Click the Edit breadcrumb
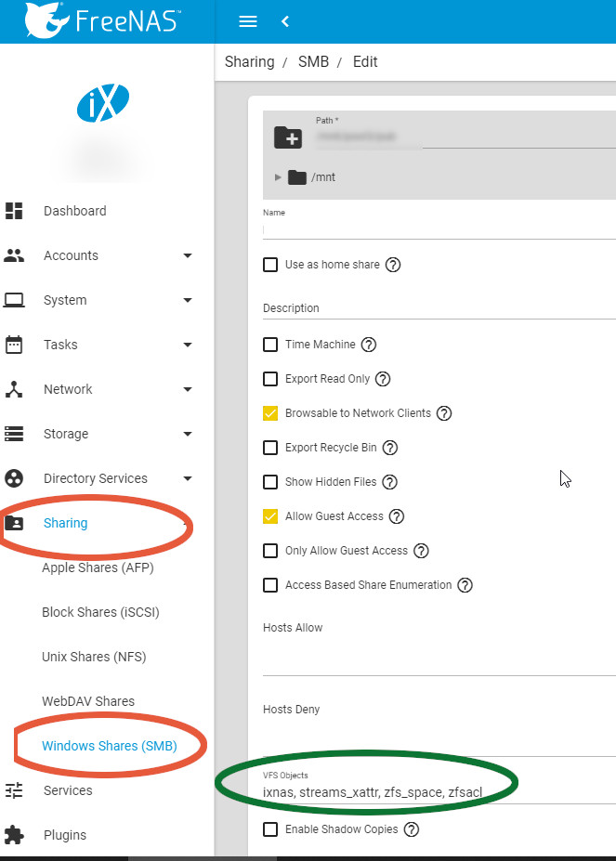Screen dimensions: 616x861 (x=365, y=61)
